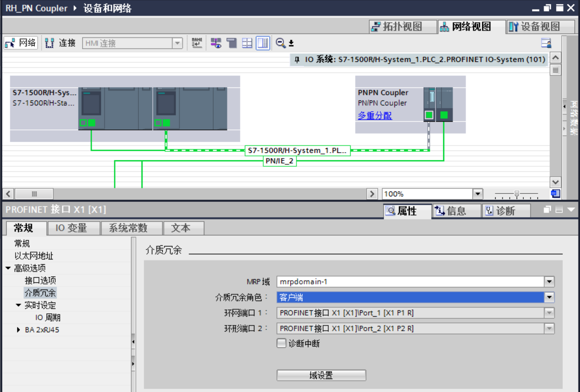Image resolution: width=580 pixels, height=392 pixels.
Task: Open the 诊断 diagnostics tab
Action: point(506,211)
